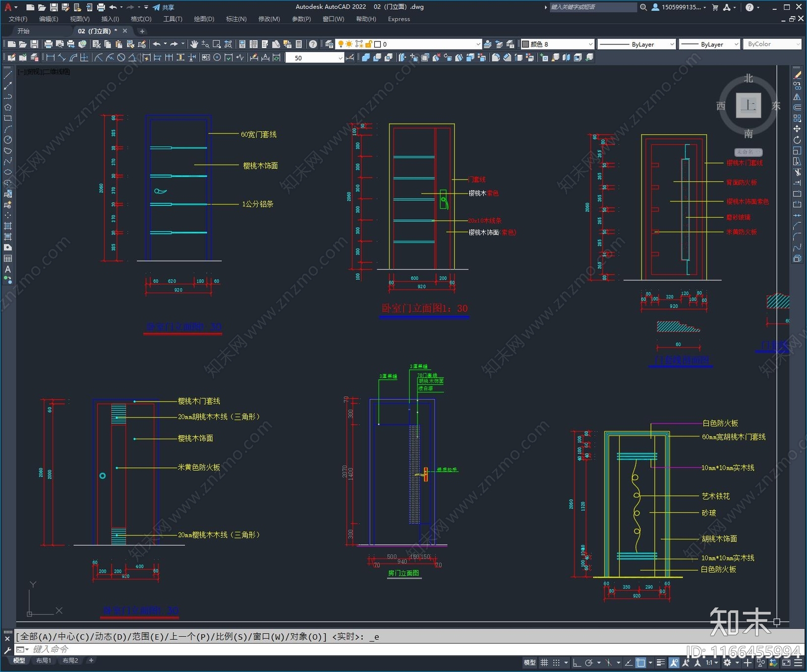This screenshot has width=807, height=672.
Task: Open the 绘图(D) menu
Action: [x=204, y=19]
